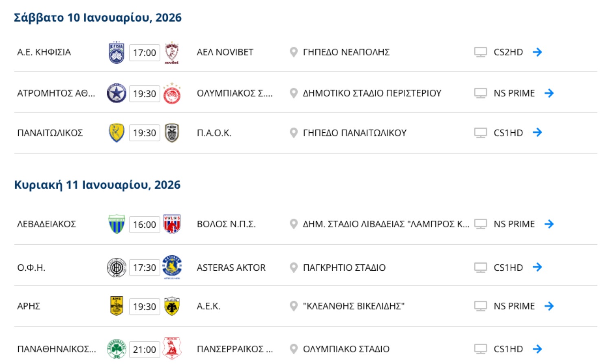
Task: Click the Asteras Aktor blue crest
Action: (172, 267)
